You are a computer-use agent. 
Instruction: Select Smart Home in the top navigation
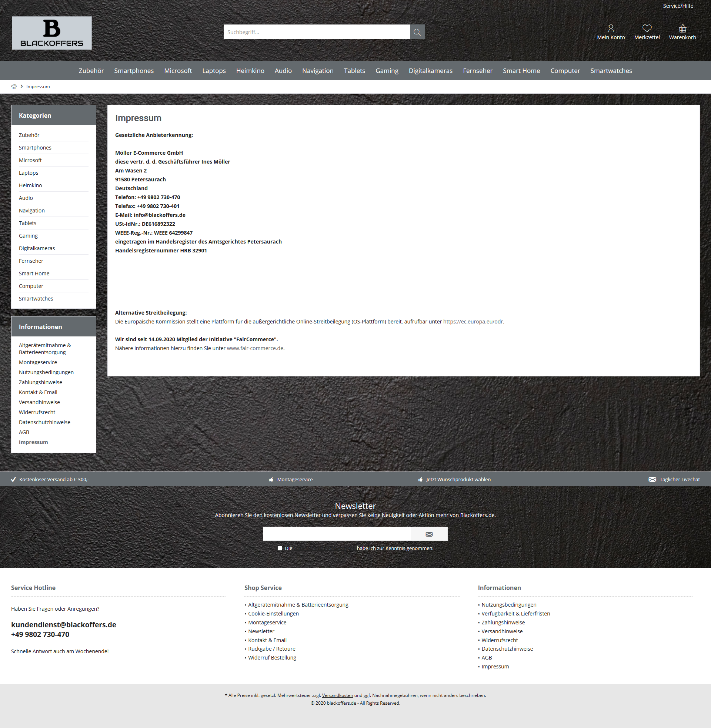521,71
